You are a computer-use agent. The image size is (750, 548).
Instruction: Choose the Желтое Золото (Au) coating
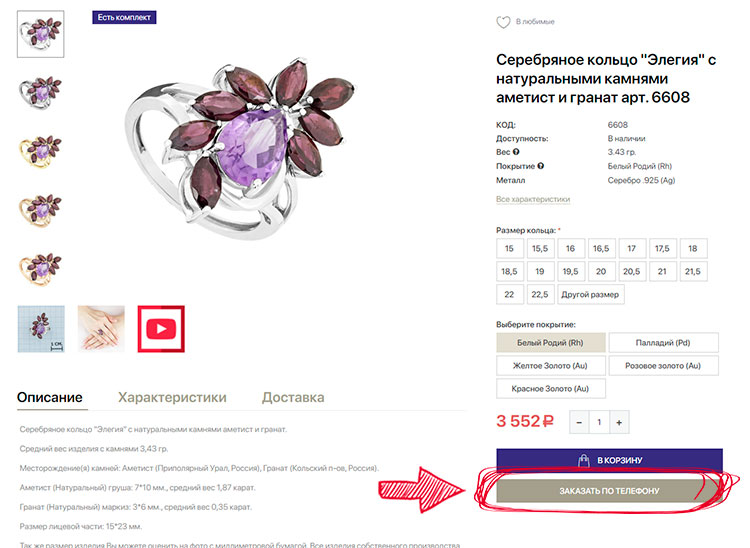pyautogui.click(x=549, y=366)
